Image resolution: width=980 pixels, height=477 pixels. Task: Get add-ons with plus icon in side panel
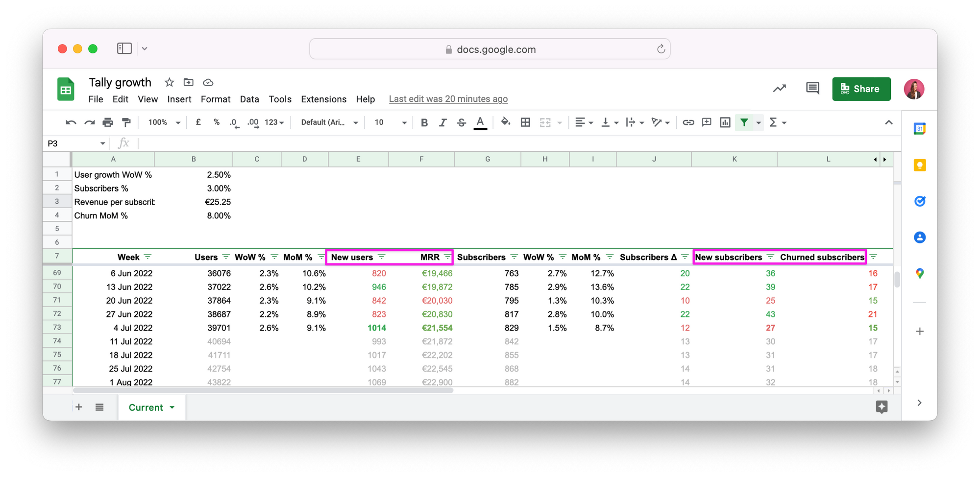pyautogui.click(x=920, y=332)
